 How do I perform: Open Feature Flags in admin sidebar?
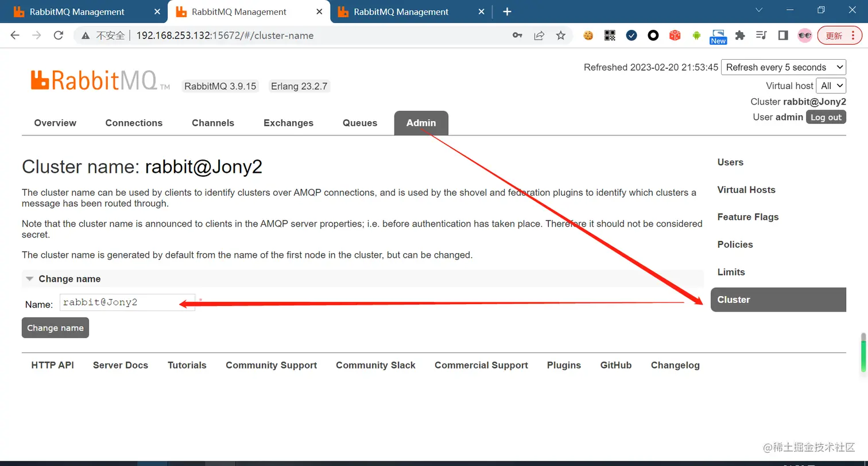748,217
